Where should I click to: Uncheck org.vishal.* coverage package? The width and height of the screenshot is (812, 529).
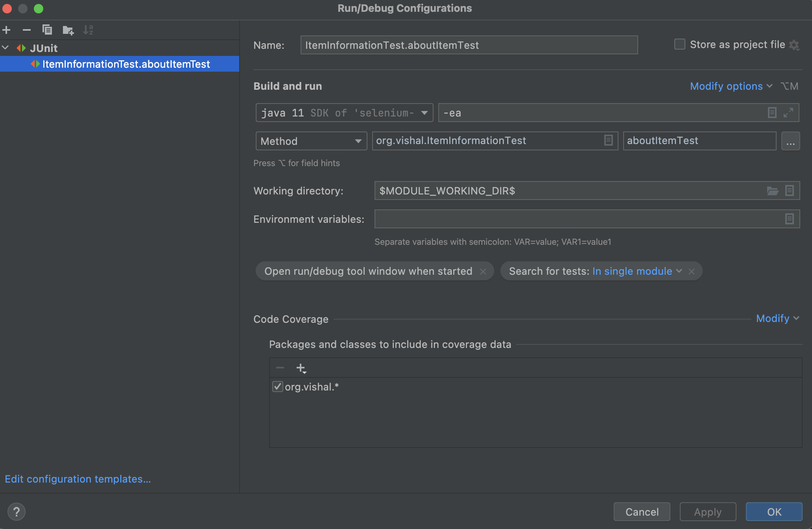point(278,387)
